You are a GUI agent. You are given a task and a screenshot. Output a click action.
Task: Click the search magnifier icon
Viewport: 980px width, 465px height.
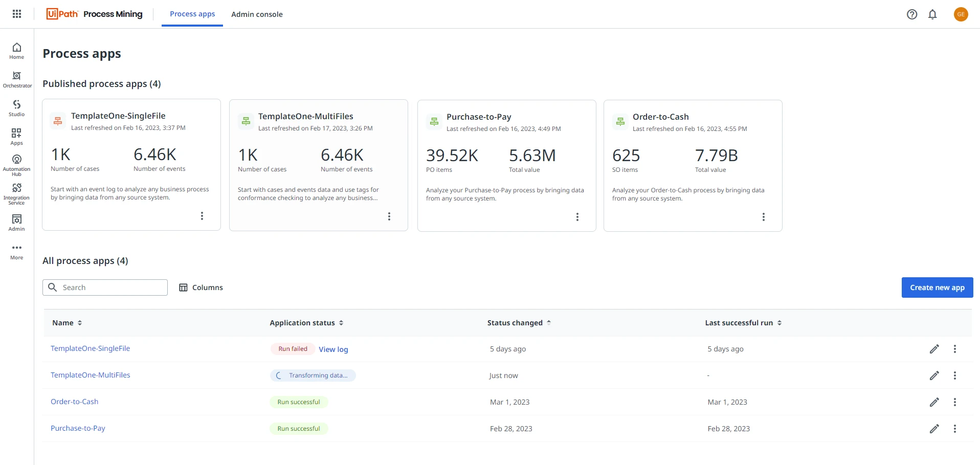pos(52,287)
